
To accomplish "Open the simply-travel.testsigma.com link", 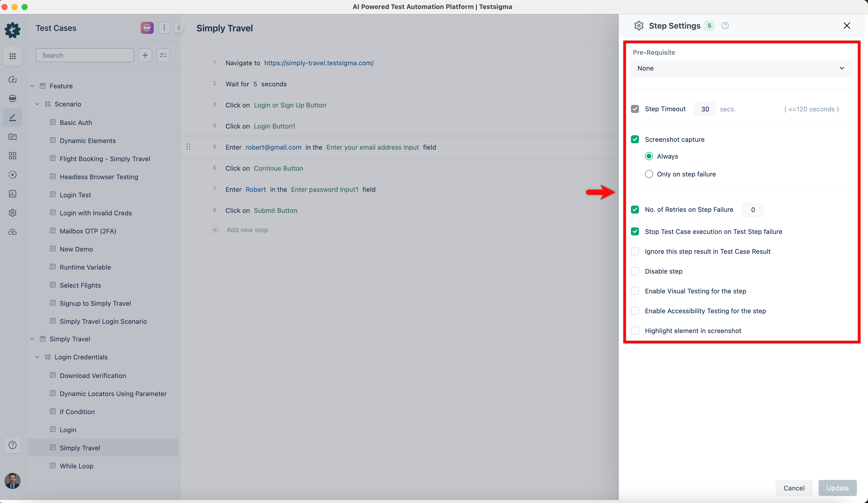I will click(x=319, y=63).
